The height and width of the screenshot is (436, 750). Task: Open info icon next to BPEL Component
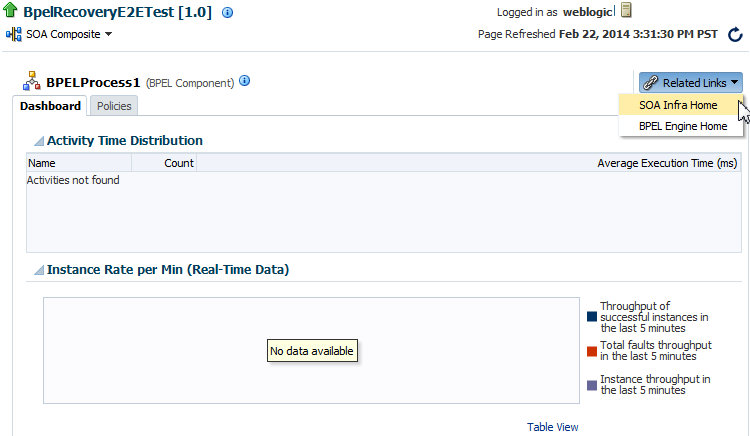pos(244,80)
